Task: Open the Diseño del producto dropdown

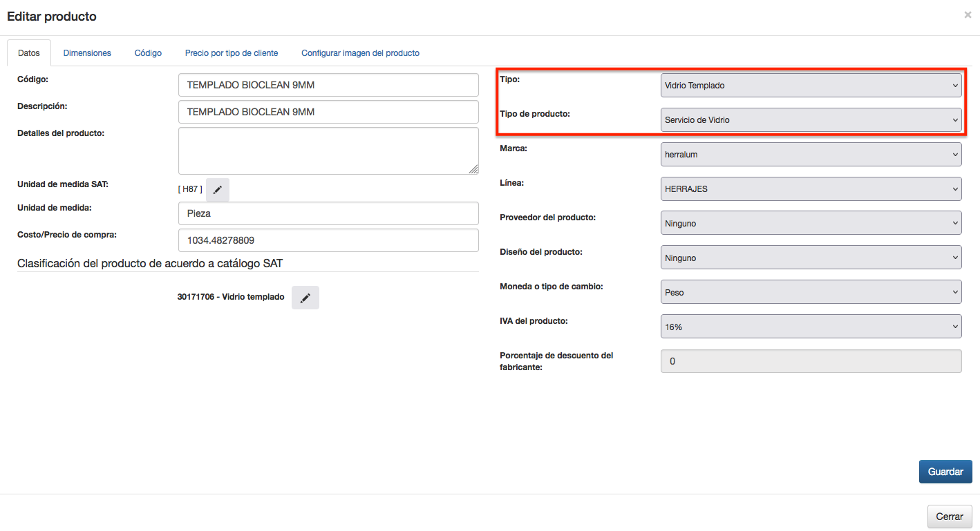Action: pos(811,258)
